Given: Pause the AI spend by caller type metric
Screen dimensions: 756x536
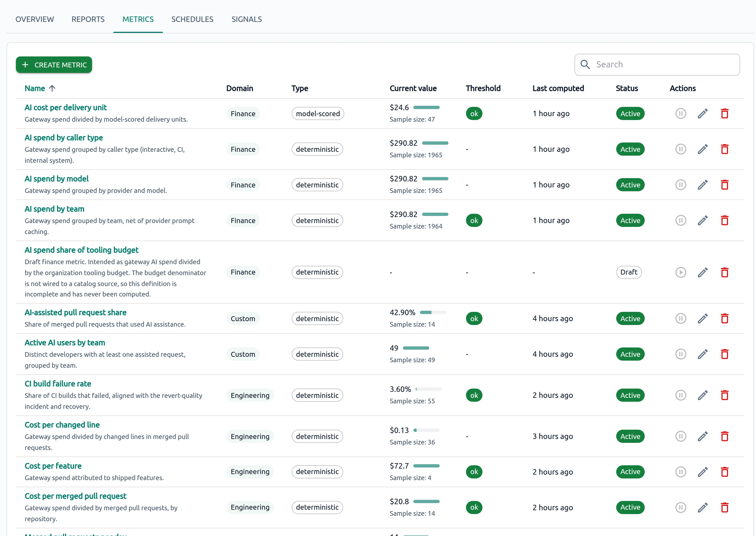Looking at the screenshot, I should click(x=680, y=149).
